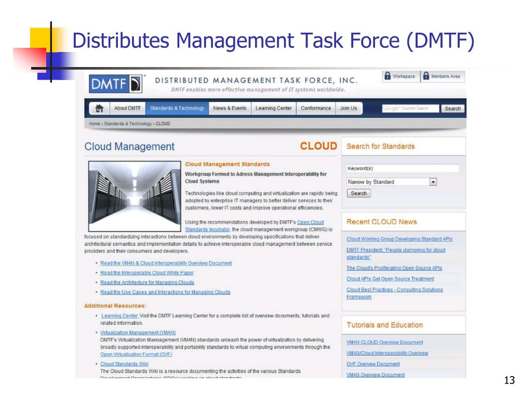Click the Home icon in navigation bar

(x=99, y=108)
